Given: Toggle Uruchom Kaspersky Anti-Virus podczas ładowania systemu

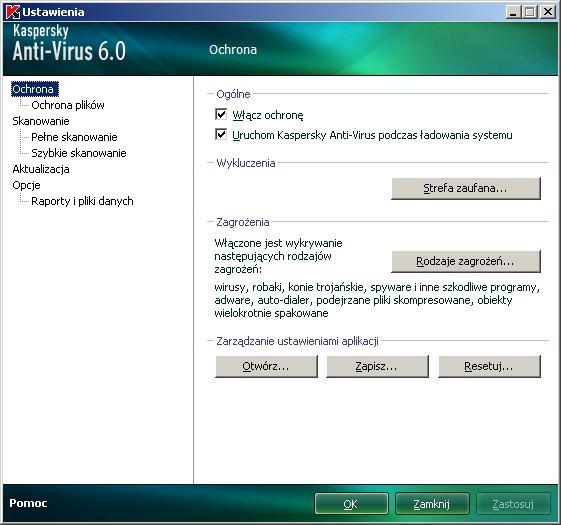Looking at the screenshot, I should pos(221,135).
